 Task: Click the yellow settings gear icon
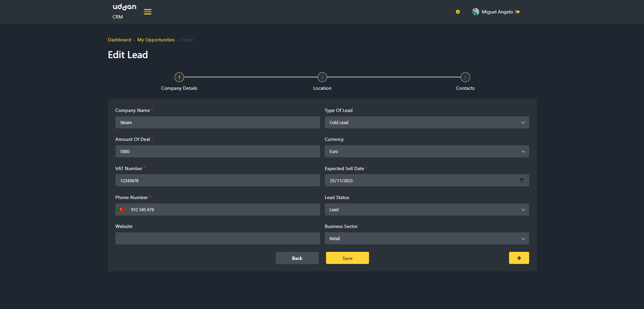click(x=458, y=12)
